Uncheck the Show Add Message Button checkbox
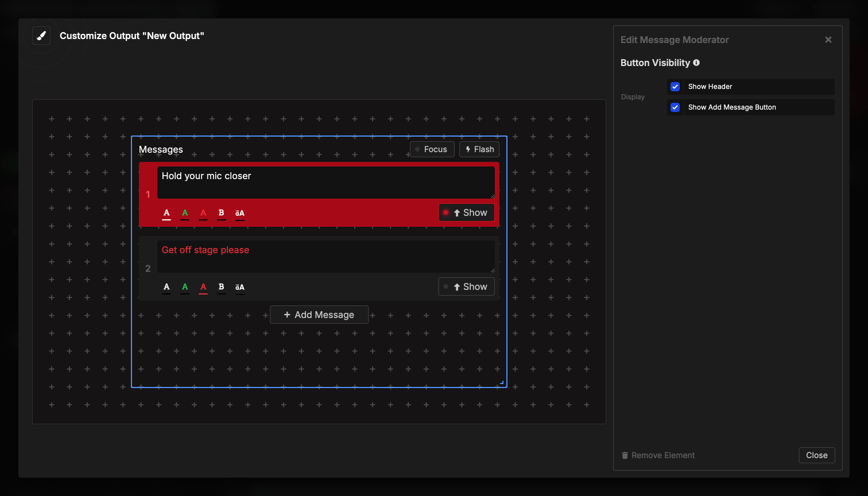The image size is (868, 496). (x=675, y=107)
